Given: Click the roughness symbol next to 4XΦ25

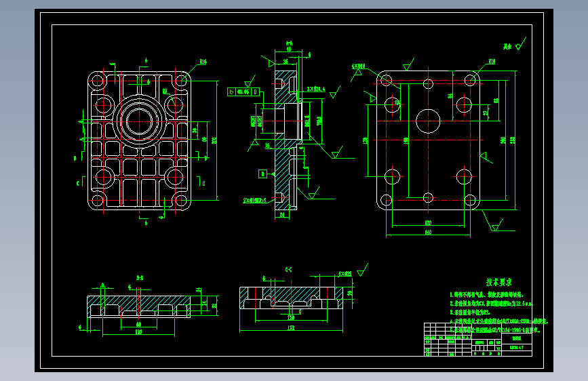Looking at the screenshot, I should pos(362,270).
